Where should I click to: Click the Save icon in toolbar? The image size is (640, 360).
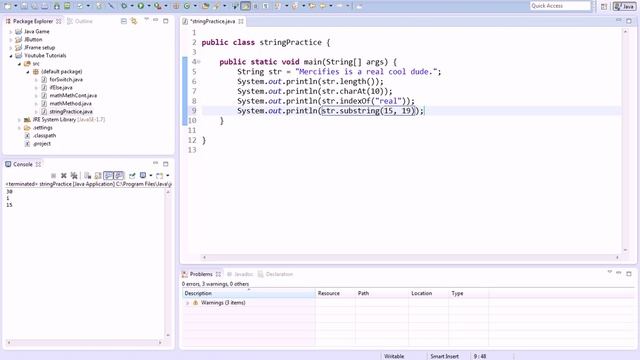click(24, 6)
